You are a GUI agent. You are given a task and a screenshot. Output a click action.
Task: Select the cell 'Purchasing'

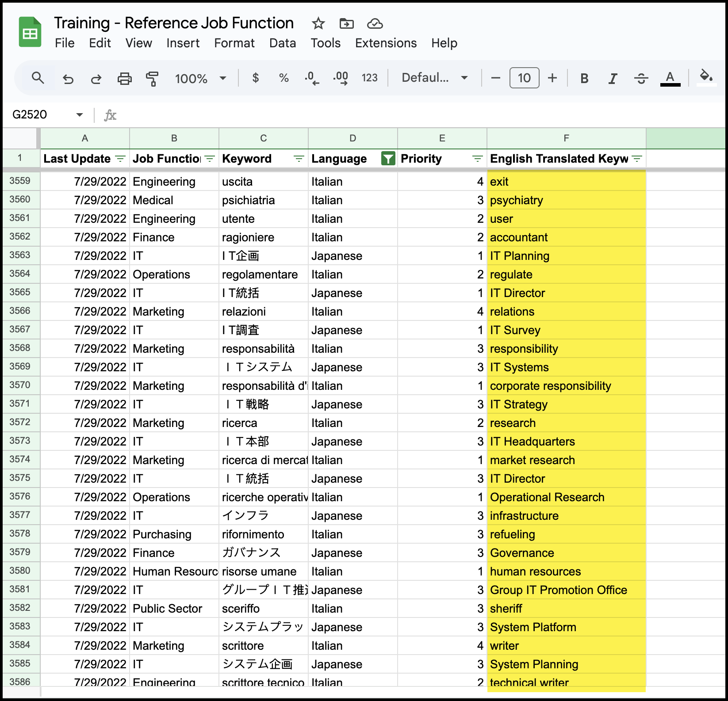point(174,534)
